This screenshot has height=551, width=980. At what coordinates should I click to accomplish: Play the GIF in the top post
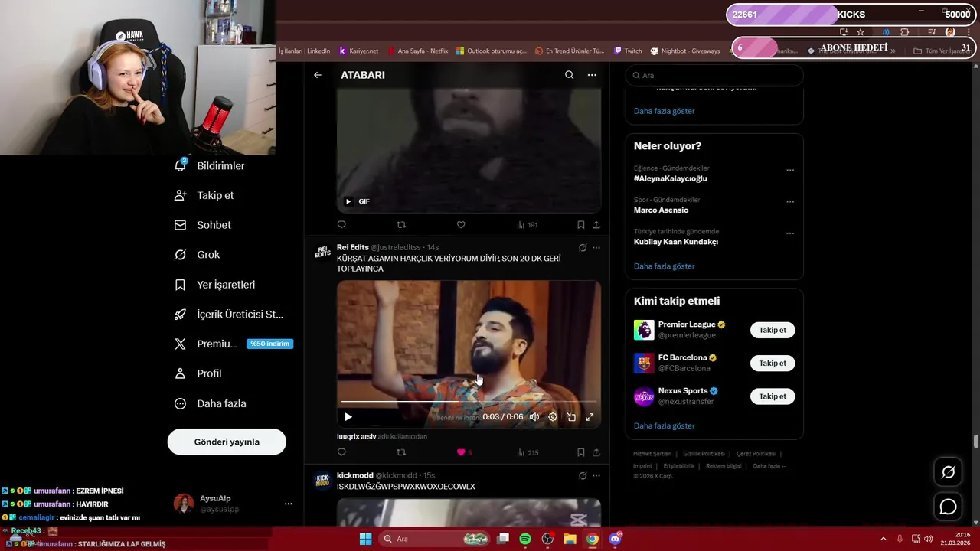tap(348, 201)
